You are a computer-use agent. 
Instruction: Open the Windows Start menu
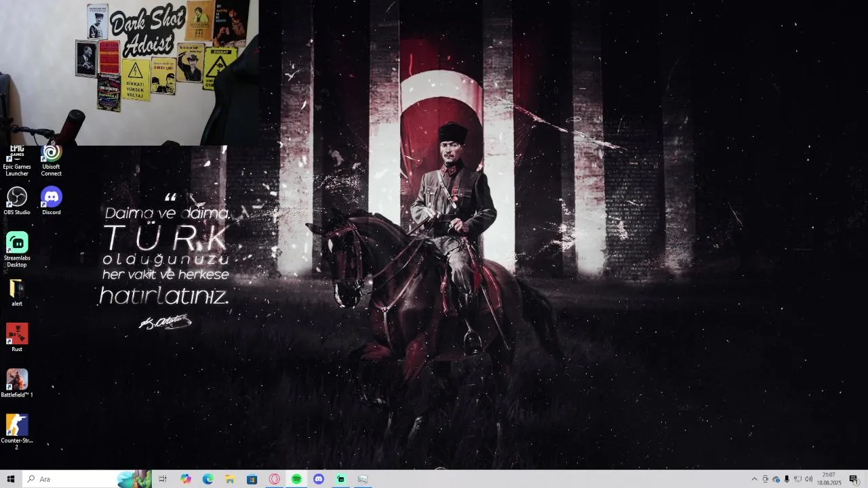tap(11, 479)
